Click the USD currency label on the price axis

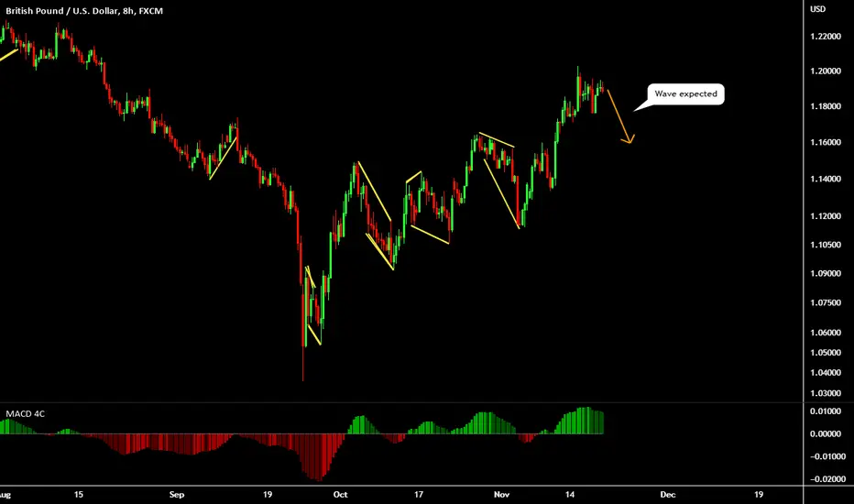[x=817, y=9]
